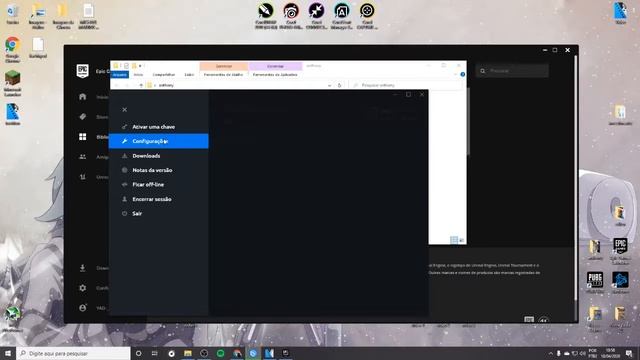Image resolution: width=640 pixels, height=360 pixels.
Task: Click the settings gear icon in sidebar
Action: tap(82, 288)
